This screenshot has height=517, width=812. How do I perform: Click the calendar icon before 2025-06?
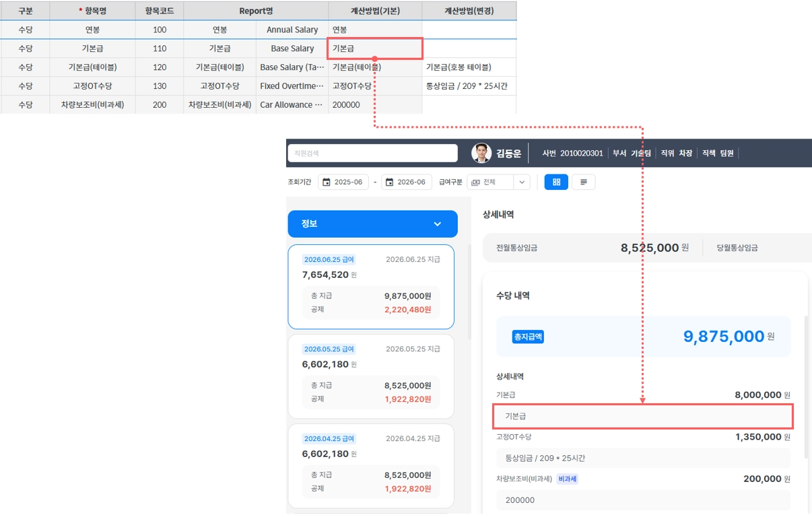pos(327,182)
